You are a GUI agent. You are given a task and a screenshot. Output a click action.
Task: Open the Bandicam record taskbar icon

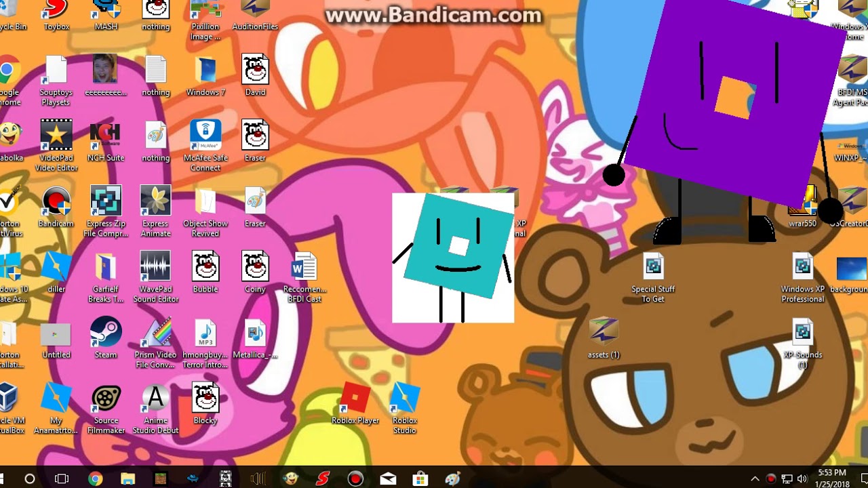tap(355, 479)
